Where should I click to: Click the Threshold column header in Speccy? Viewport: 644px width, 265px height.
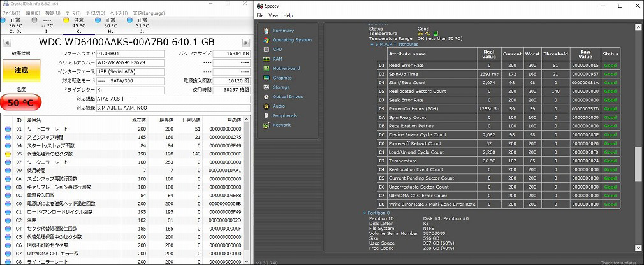tap(555, 54)
